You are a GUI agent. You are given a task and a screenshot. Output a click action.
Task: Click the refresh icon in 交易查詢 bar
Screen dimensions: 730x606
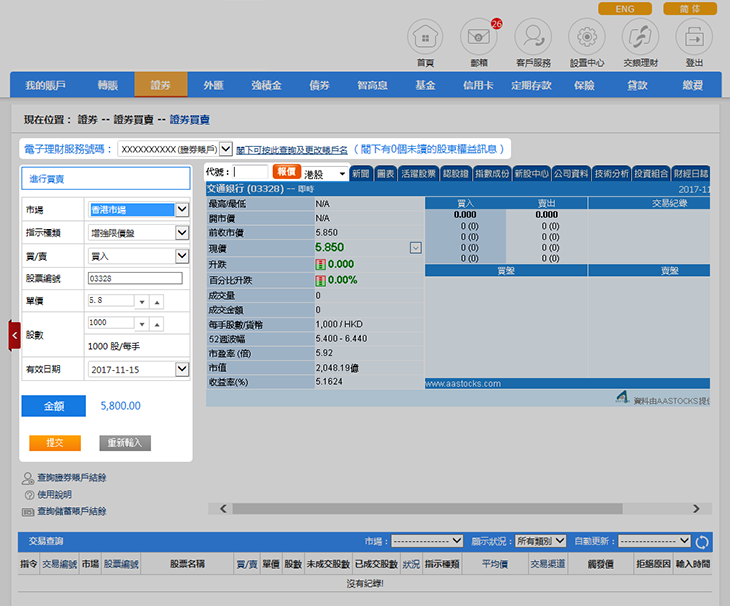coord(702,542)
